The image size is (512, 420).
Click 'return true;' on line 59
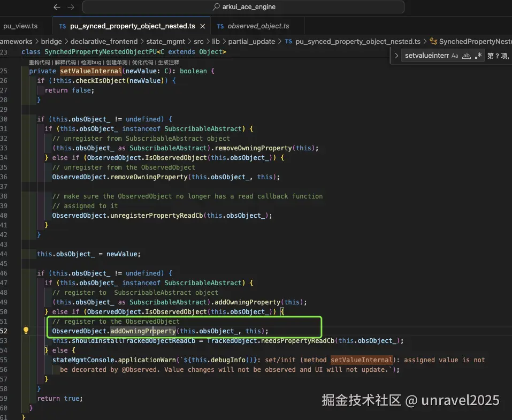pos(60,399)
